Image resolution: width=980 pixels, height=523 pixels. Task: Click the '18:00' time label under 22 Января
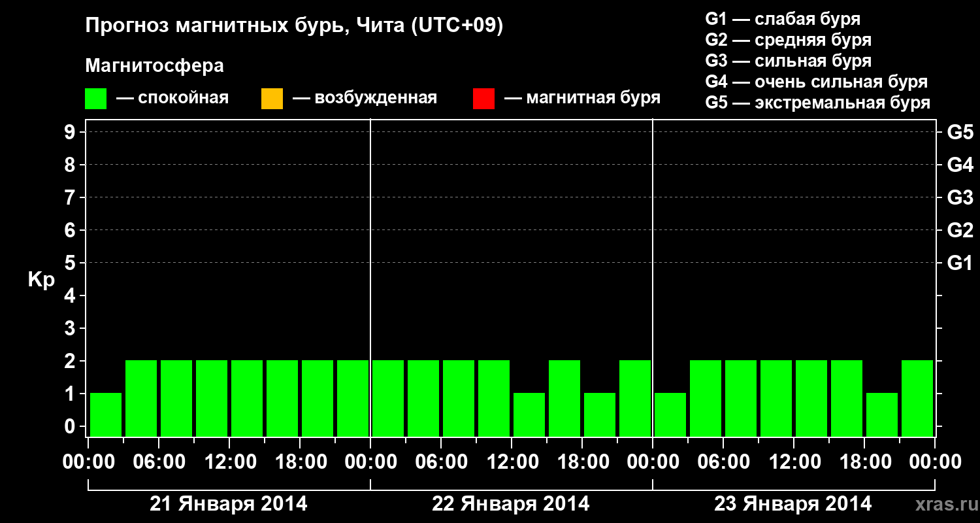(x=582, y=462)
